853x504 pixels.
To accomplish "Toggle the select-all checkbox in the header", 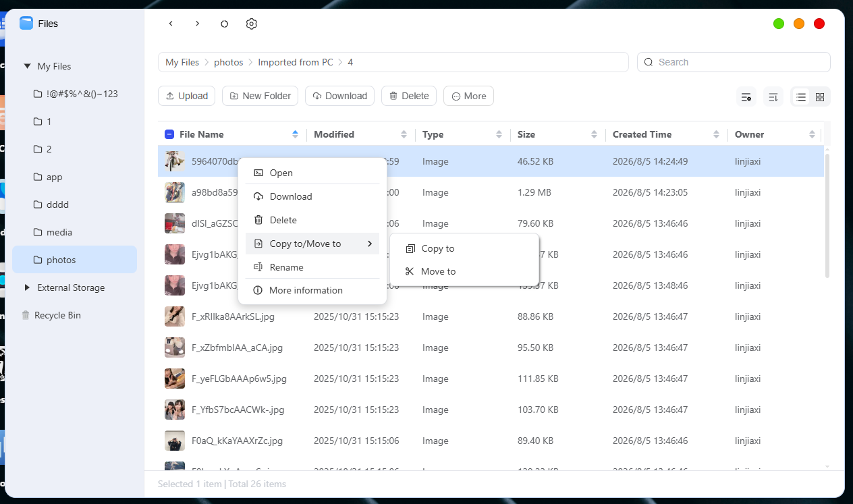I will 169,134.
